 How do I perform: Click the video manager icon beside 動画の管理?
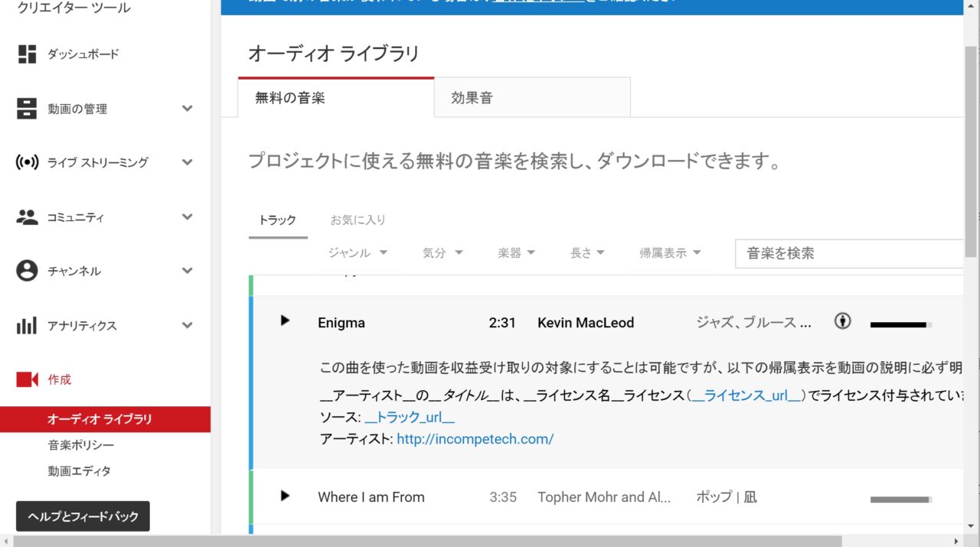[27, 109]
